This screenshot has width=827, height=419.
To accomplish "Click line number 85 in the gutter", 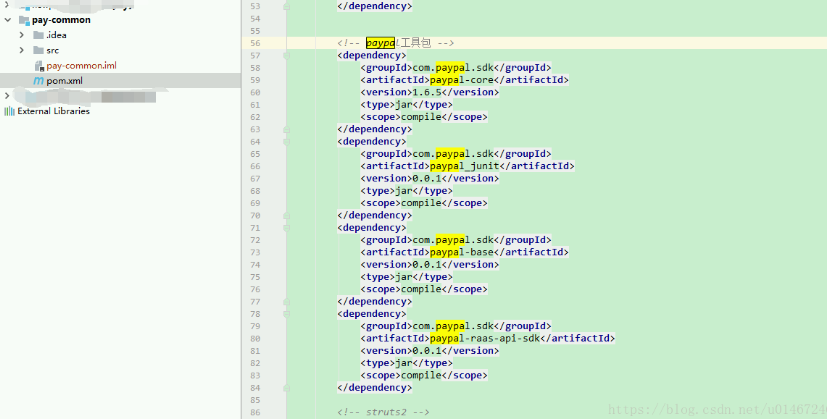I will coord(255,400).
